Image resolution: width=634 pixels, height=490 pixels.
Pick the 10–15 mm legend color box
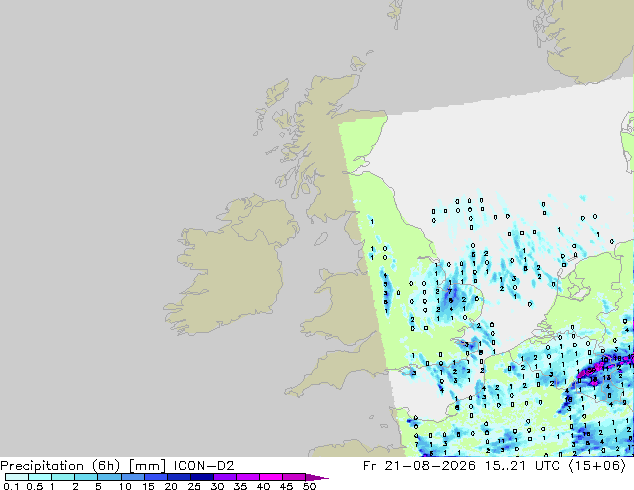[132, 477]
